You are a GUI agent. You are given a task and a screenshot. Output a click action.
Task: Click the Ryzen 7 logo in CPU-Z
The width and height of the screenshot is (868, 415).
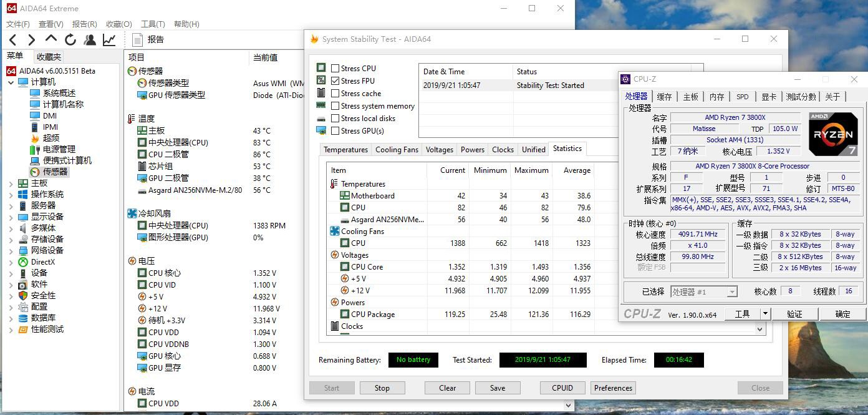click(x=832, y=134)
